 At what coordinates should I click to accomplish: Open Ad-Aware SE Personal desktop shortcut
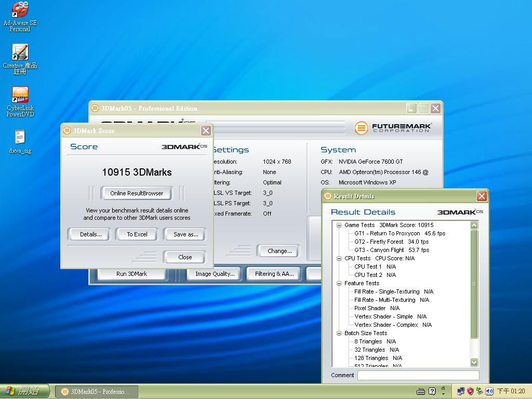[x=20, y=10]
